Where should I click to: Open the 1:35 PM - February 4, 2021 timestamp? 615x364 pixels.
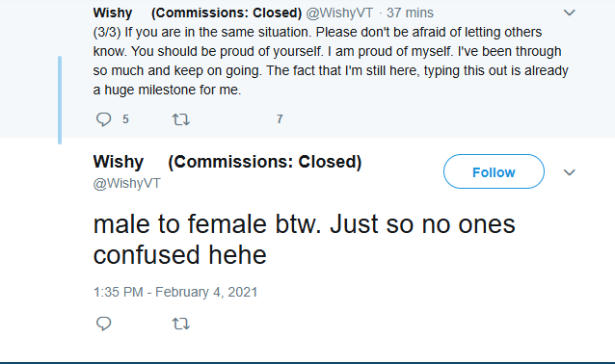[175, 293]
